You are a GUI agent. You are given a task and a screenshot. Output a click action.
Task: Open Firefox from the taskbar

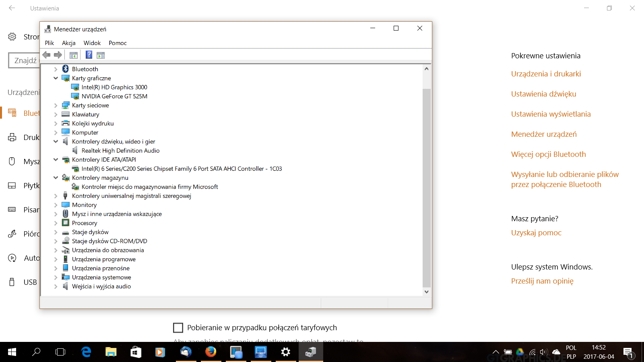pyautogui.click(x=211, y=352)
